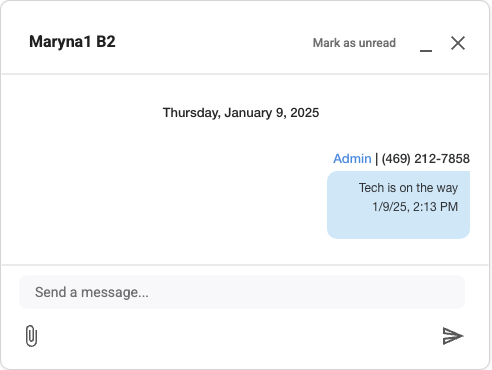Click the 1/9/25, 2:13 PM timestamp

(x=415, y=207)
